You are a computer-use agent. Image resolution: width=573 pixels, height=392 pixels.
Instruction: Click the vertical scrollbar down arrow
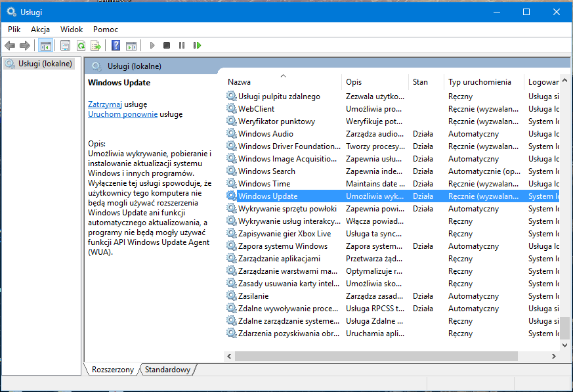click(565, 345)
